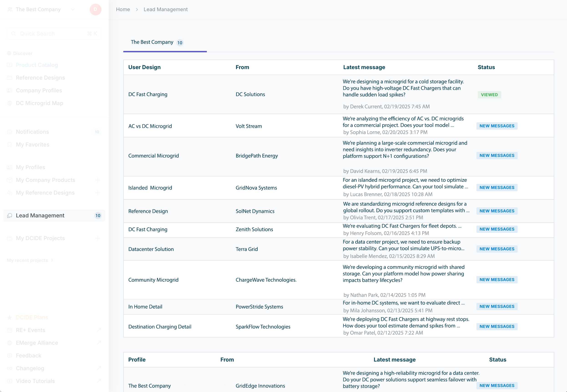Click the VIEWED status badge
This screenshot has height=392, width=567.
[489, 95]
